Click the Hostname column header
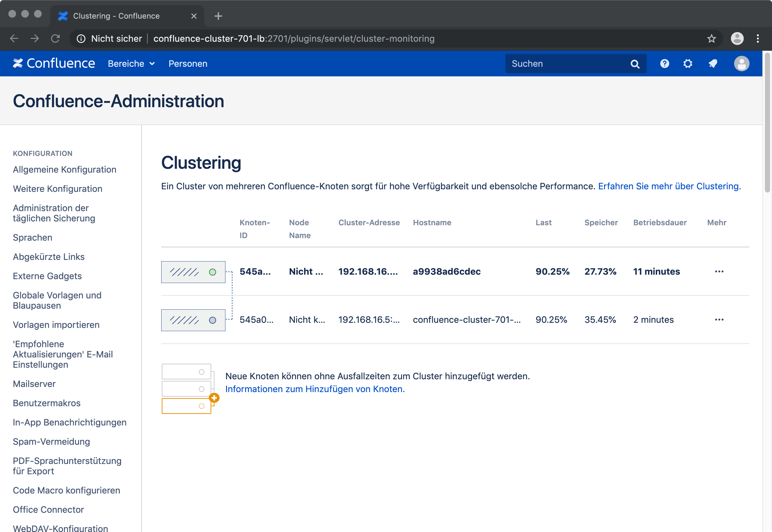Image resolution: width=772 pixels, height=532 pixels. (432, 222)
